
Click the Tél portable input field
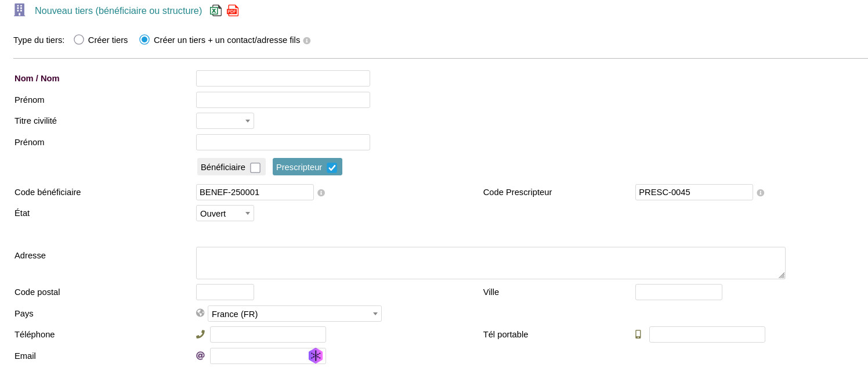707,334
